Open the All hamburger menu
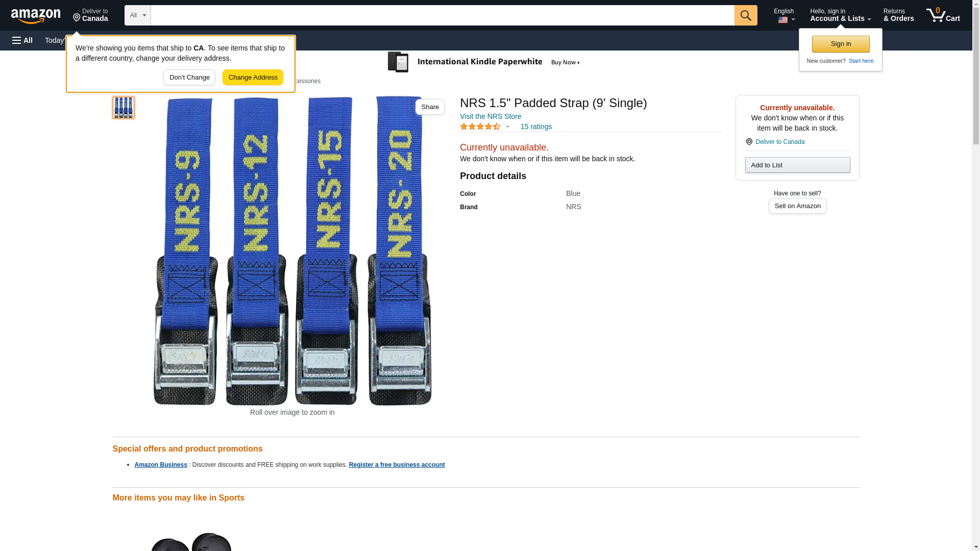 [22, 40]
